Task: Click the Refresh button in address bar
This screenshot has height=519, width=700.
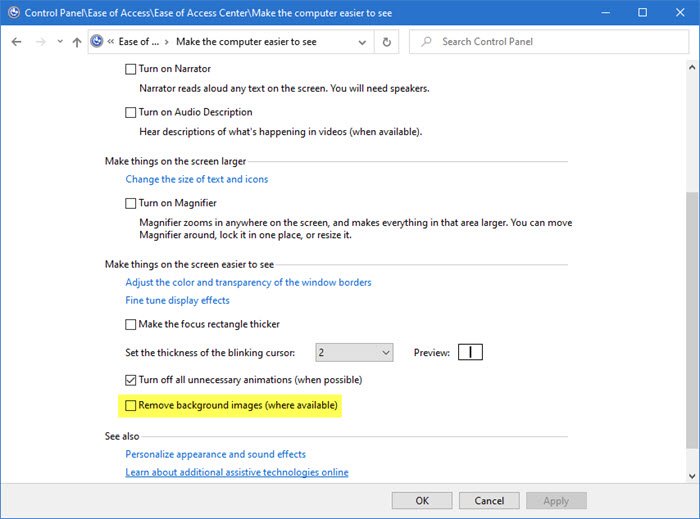Action: click(x=388, y=42)
